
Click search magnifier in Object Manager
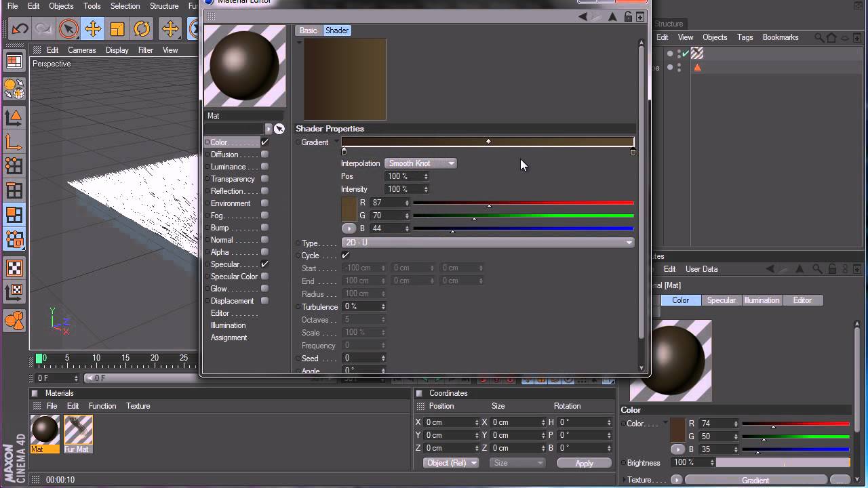click(x=819, y=37)
